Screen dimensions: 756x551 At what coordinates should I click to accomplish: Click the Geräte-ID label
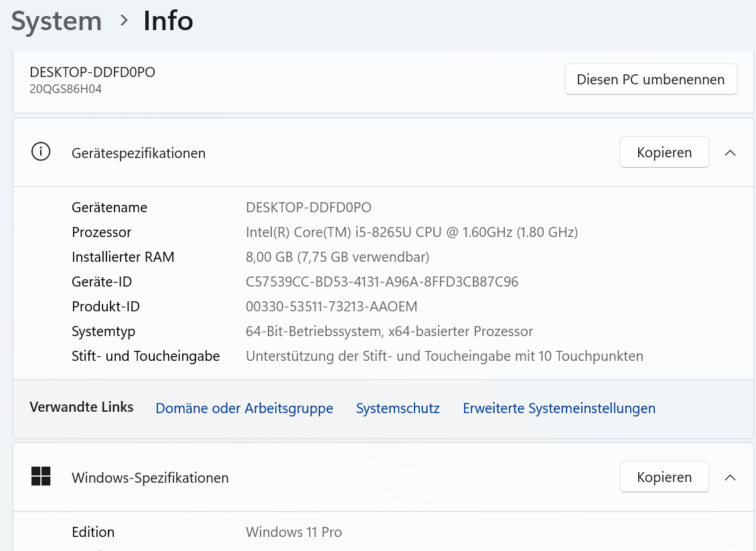(x=102, y=282)
